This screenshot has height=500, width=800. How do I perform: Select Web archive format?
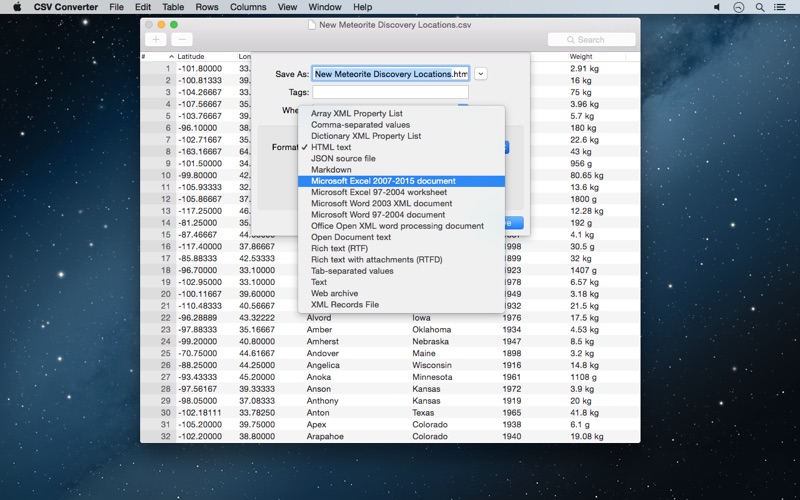402,293
